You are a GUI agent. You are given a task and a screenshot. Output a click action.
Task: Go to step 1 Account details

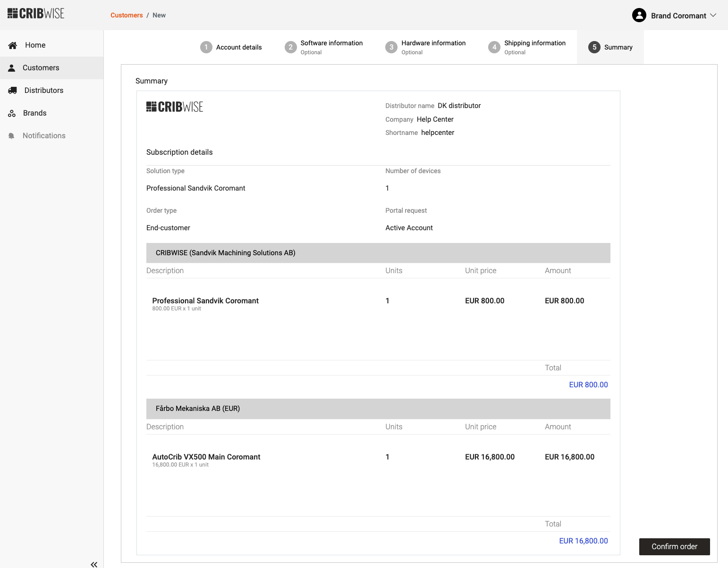[x=231, y=47]
